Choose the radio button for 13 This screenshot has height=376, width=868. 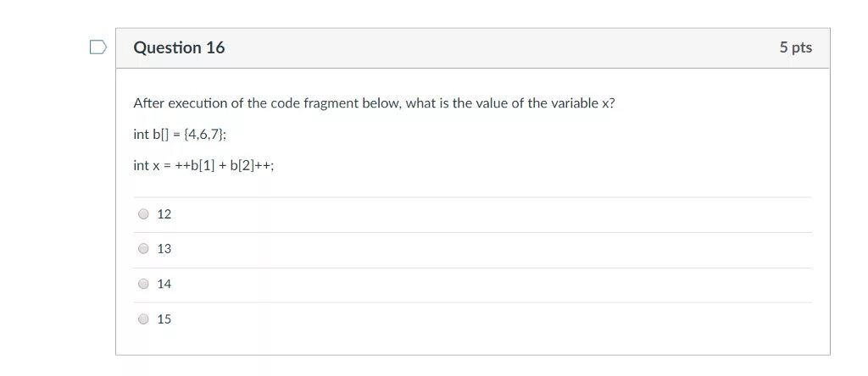143,249
